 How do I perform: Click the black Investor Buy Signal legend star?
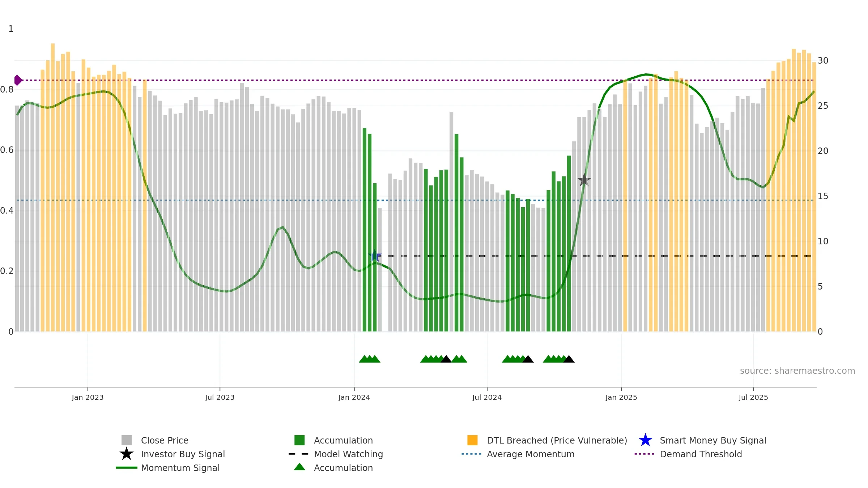tap(127, 454)
